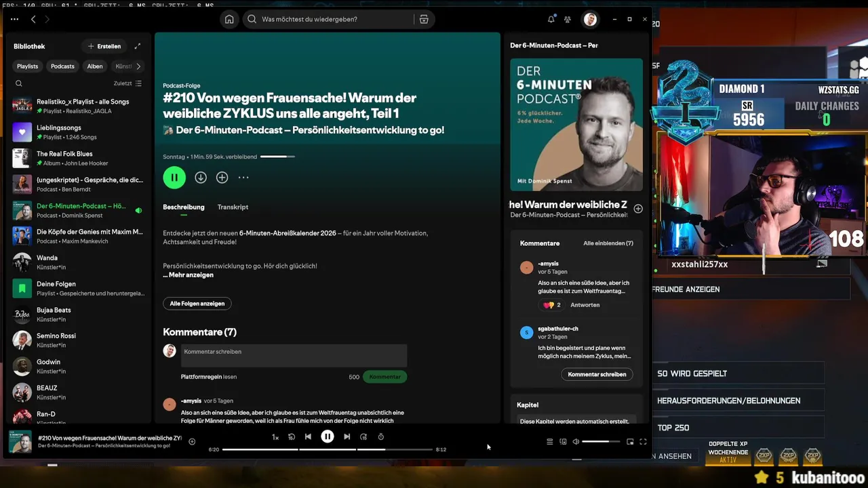Show all comments with Alle einblenden (7)
The width and height of the screenshot is (868, 488).
click(608, 243)
